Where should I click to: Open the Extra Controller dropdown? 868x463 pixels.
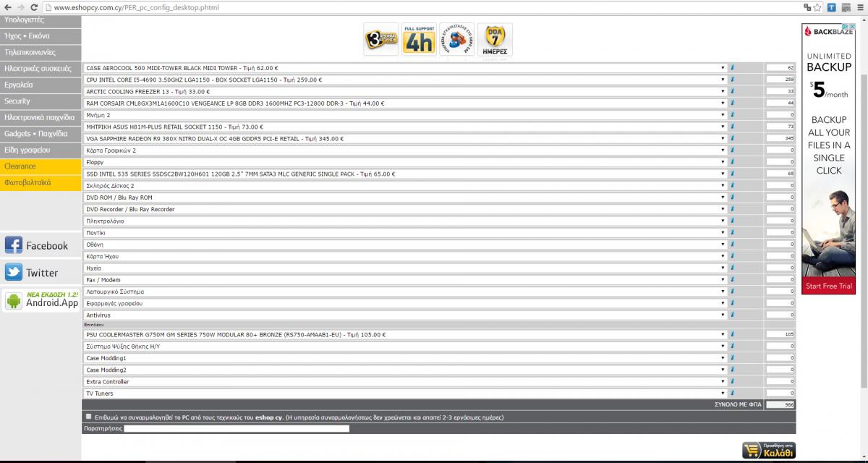point(405,382)
